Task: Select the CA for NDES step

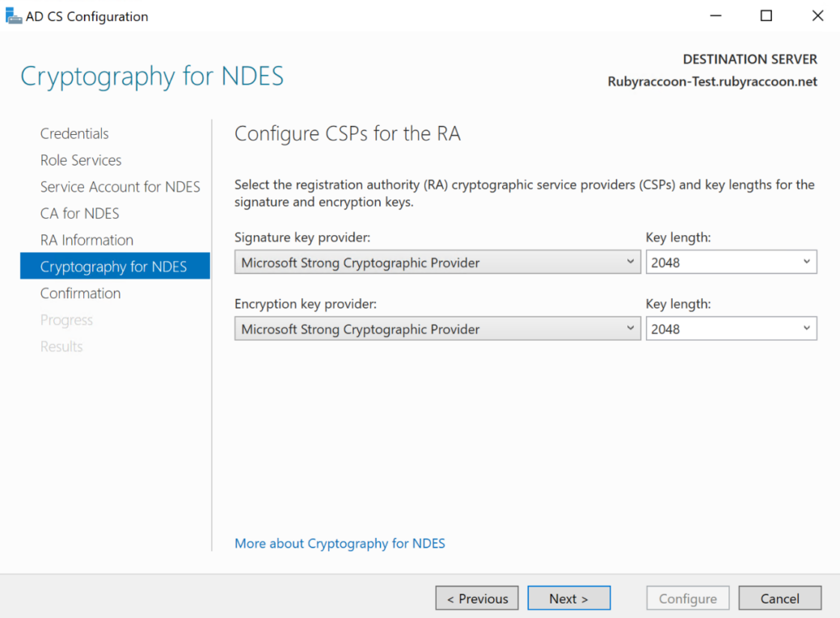Action: point(79,213)
